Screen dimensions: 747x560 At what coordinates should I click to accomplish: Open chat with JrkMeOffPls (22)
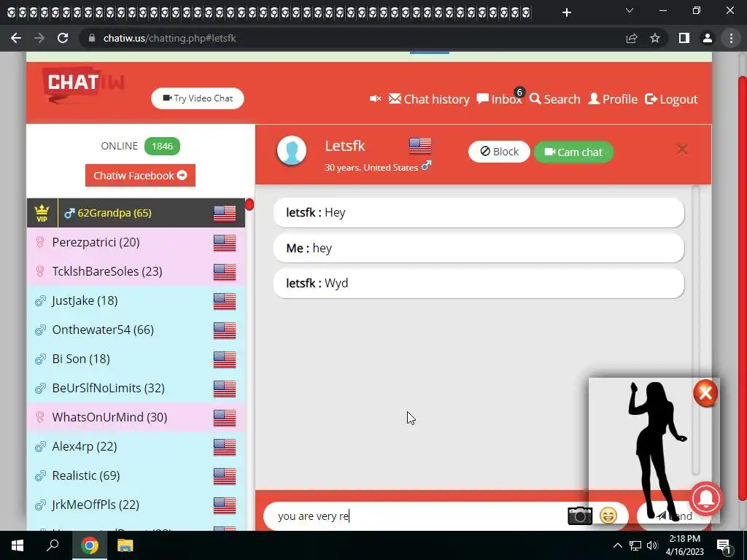(136, 505)
